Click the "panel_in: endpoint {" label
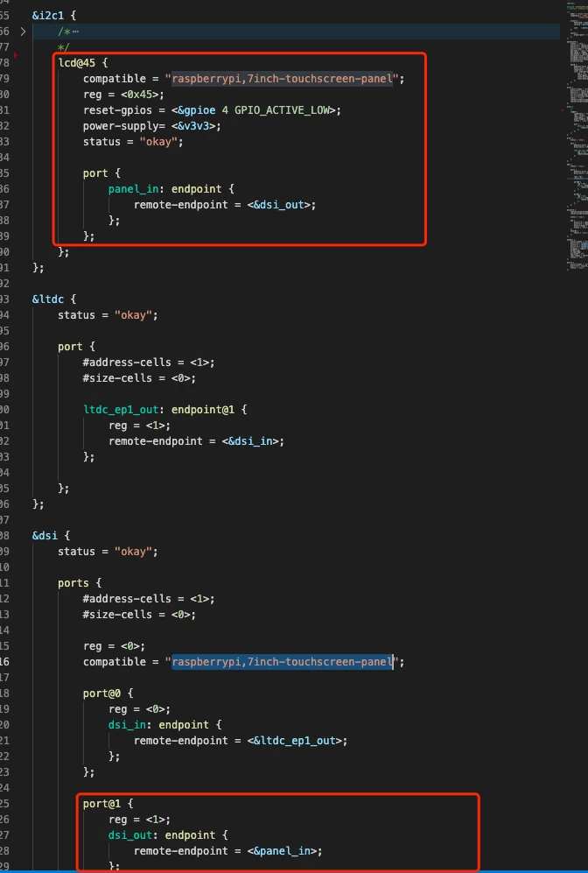 171,189
